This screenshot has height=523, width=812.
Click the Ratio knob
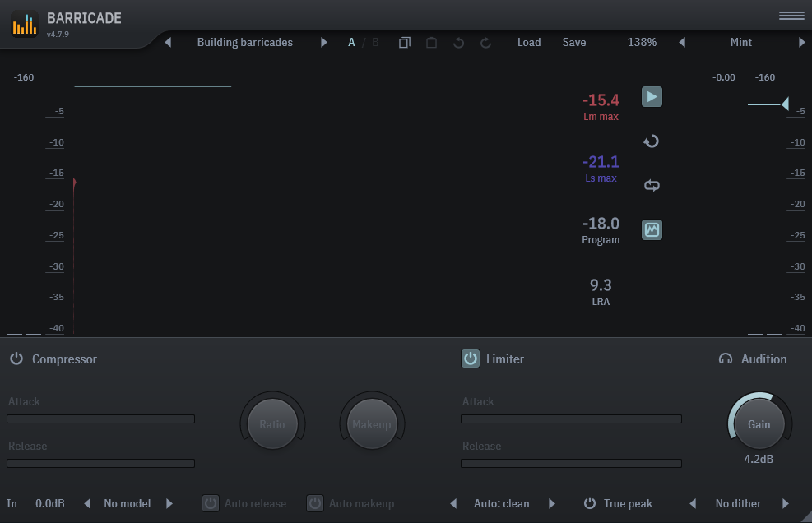[272, 424]
